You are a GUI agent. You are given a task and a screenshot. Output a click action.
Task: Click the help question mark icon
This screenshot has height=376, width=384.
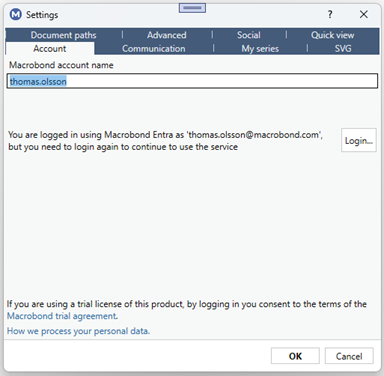(330, 14)
